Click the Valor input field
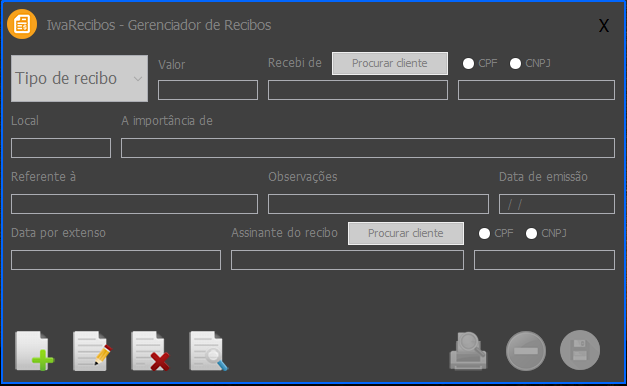Image resolution: width=627 pixels, height=386 pixels. pyautogui.click(x=208, y=90)
